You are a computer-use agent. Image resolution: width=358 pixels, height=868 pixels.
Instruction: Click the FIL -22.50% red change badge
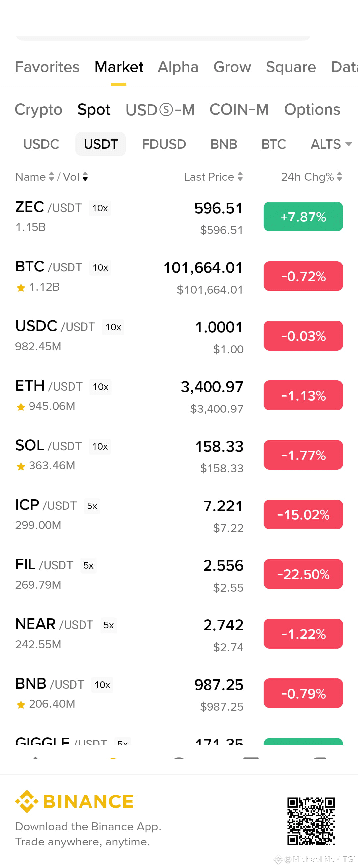(x=303, y=574)
